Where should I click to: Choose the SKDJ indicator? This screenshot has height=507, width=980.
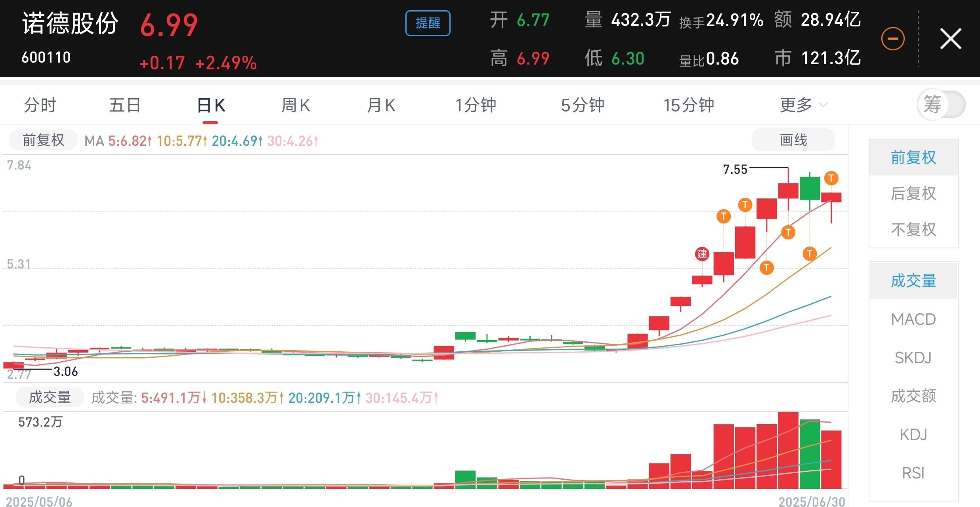[913, 358]
